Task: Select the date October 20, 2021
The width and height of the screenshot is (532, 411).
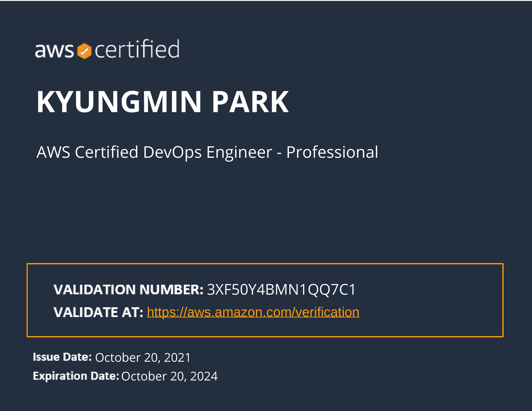Action: pyautogui.click(x=143, y=358)
